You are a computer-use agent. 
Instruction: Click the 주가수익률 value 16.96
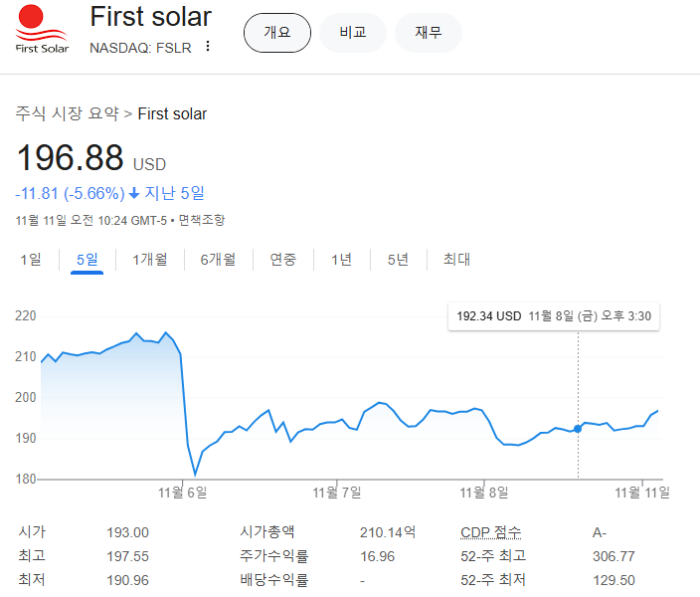tap(377, 556)
